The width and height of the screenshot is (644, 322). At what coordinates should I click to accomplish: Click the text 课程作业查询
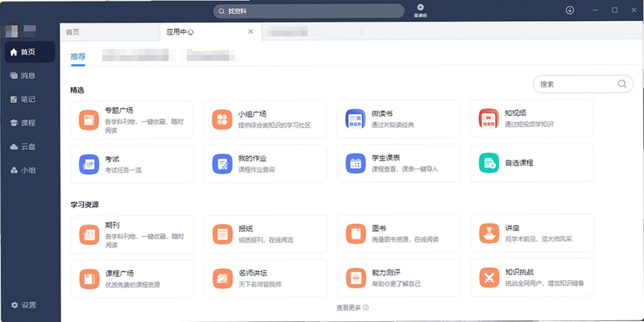[x=256, y=170]
